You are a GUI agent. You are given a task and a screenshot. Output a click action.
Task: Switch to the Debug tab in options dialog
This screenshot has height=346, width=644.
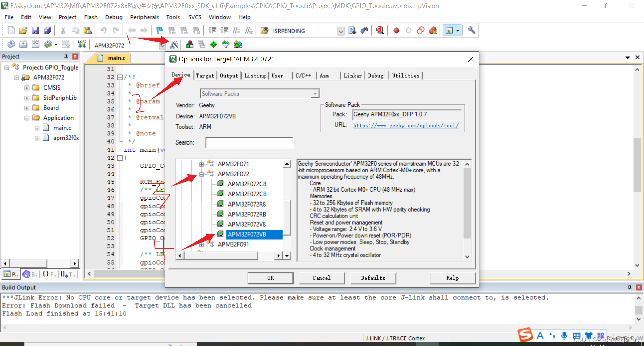pos(376,76)
